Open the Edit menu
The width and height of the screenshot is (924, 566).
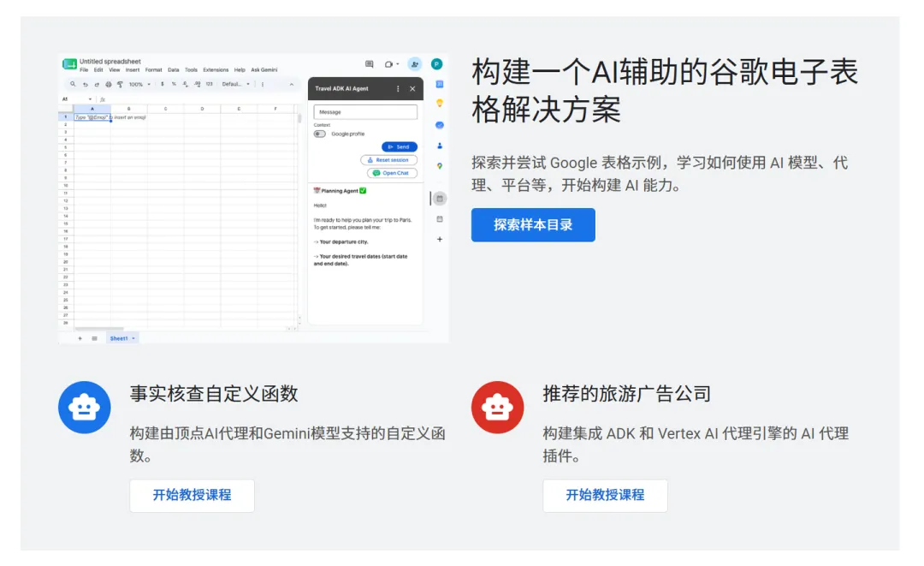tap(98, 70)
